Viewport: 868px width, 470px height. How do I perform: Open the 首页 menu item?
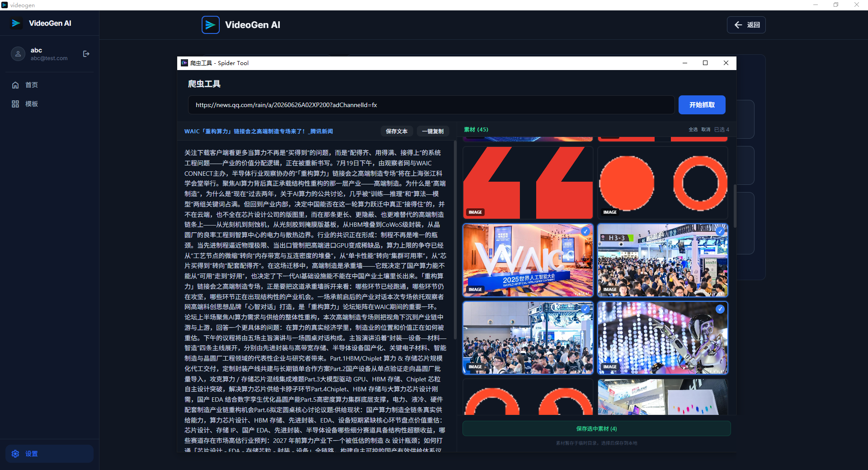(x=50, y=85)
